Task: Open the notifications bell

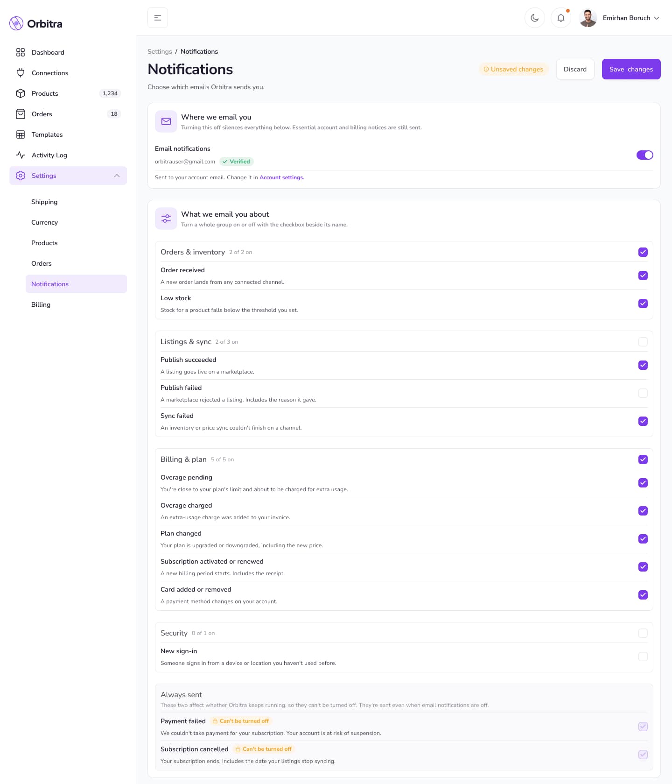Action: point(561,18)
